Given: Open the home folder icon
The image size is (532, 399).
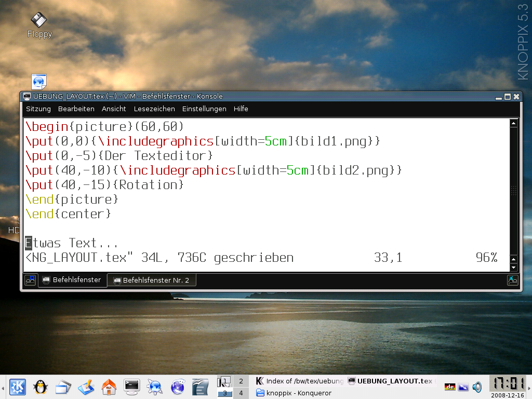Looking at the screenshot, I should click(109, 387).
